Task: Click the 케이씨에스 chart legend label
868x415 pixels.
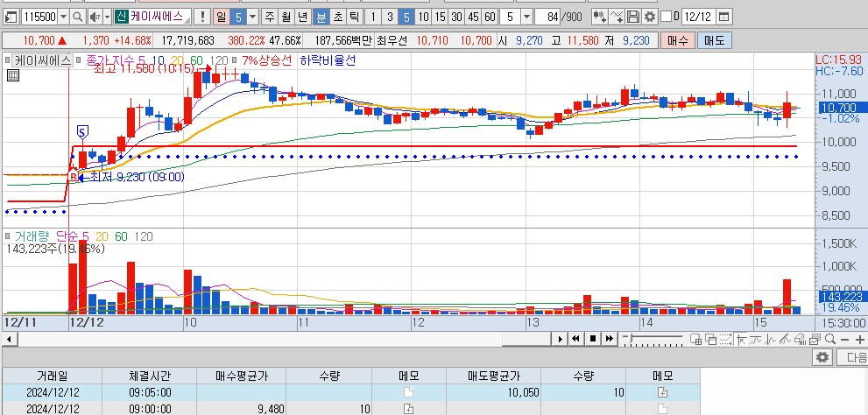Action: click(x=43, y=60)
